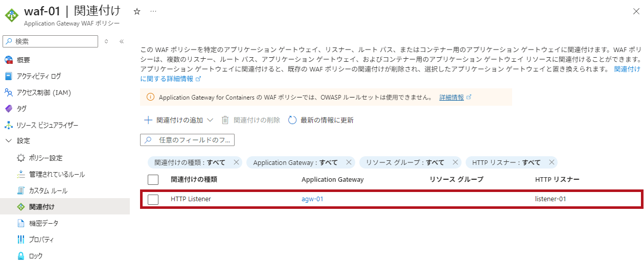The width and height of the screenshot is (644, 264).
Task: Open ポリシー設定 in the sidebar
Action: tap(45, 158)
